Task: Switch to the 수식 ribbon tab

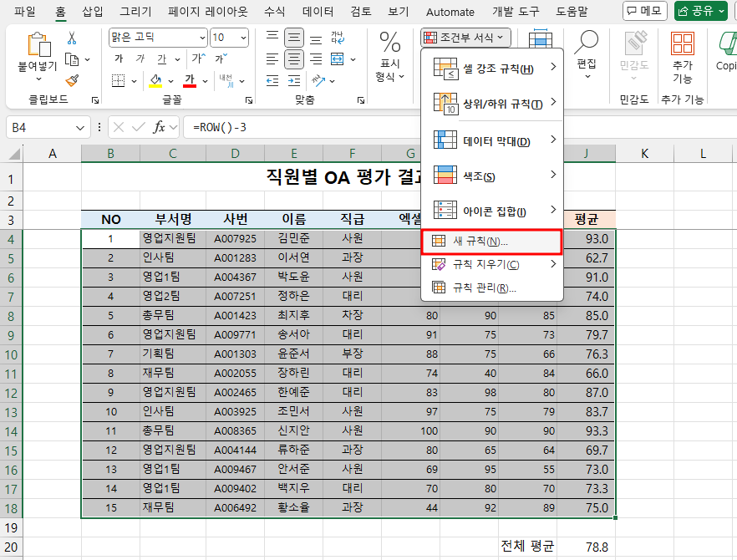Action: coord(274,12)
